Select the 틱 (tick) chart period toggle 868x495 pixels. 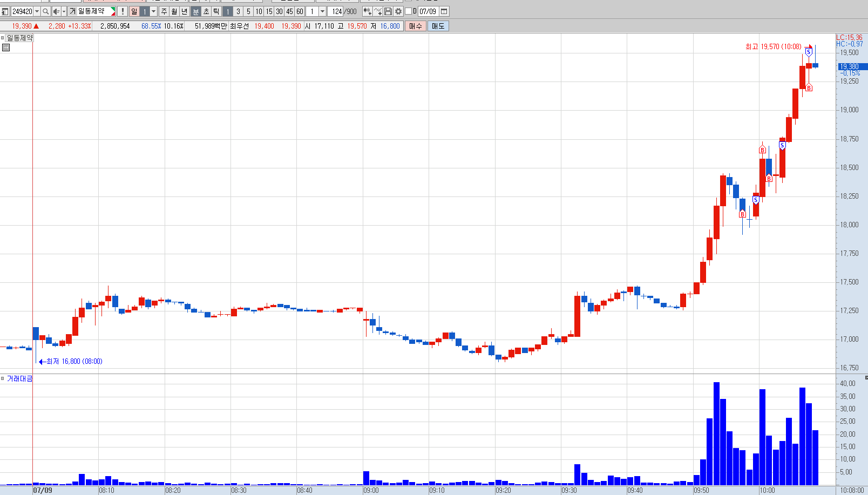[216, 11]
